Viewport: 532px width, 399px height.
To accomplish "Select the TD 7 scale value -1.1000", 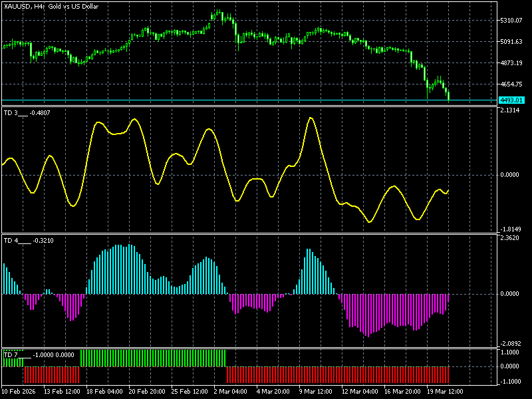I will (x=511, y=381).
